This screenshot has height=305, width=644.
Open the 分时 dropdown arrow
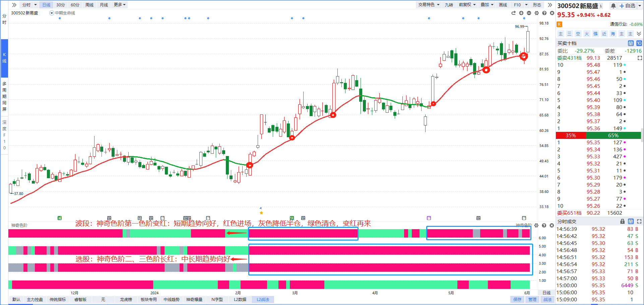[x=36, y=5]
